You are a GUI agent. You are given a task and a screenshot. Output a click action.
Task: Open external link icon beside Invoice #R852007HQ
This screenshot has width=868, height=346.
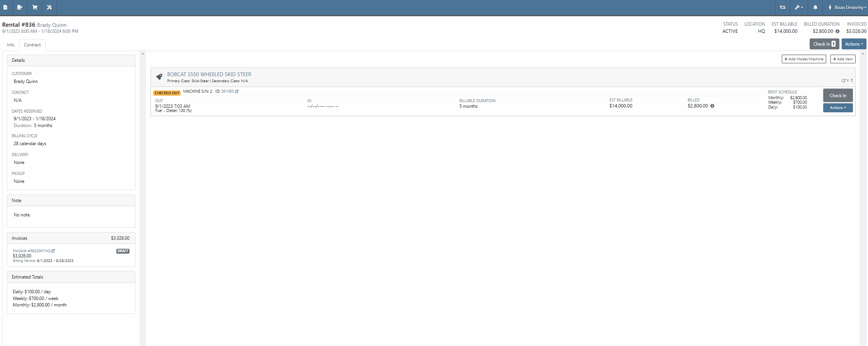(x=53, y=251)
